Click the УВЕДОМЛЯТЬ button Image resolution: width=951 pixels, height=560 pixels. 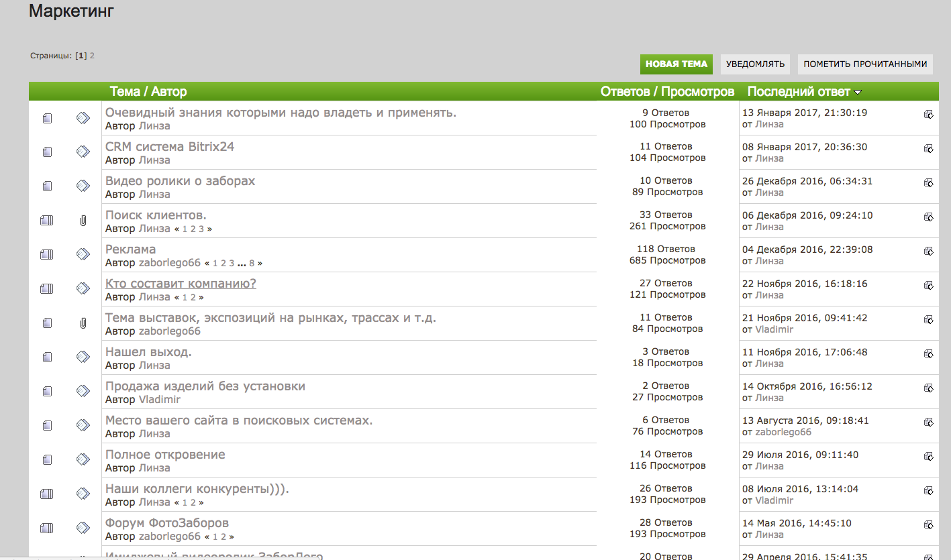click(755, 64)
